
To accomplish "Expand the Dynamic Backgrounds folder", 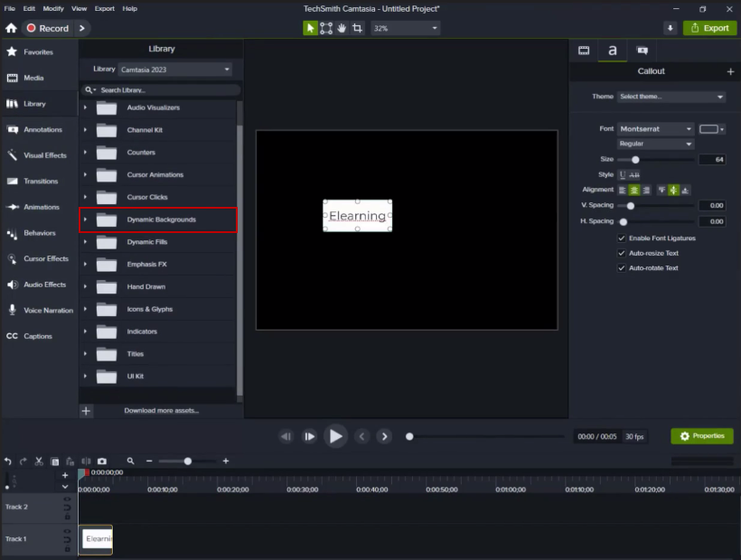I will [85, 219].
